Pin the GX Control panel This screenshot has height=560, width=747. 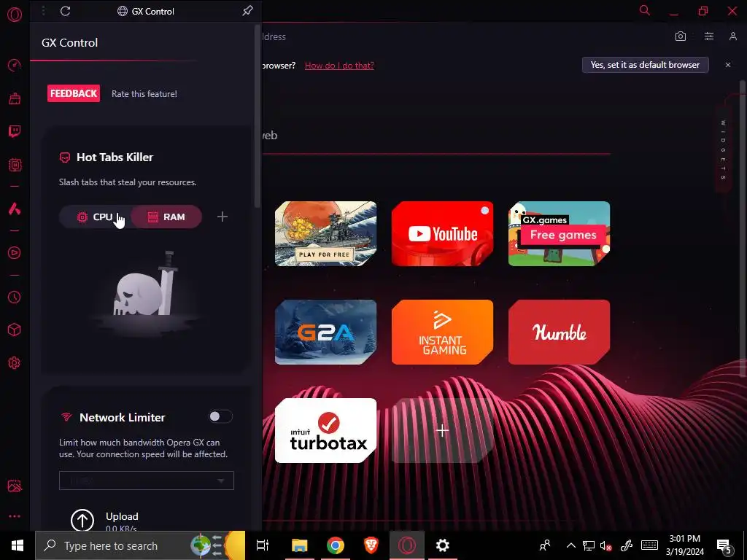247,10
